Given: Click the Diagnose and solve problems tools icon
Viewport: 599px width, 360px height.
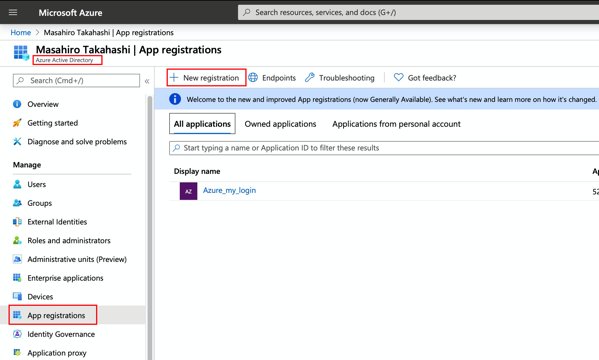Looking at the screenshot, I should (17, 141).
